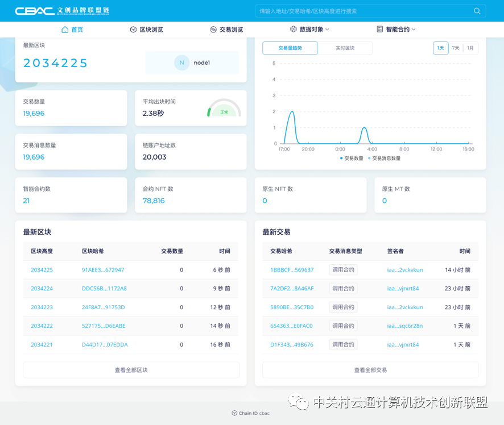The width and height of the screenshot is (504, 425).
Task: Open block height 2034222 link
Action: (42, 326)
